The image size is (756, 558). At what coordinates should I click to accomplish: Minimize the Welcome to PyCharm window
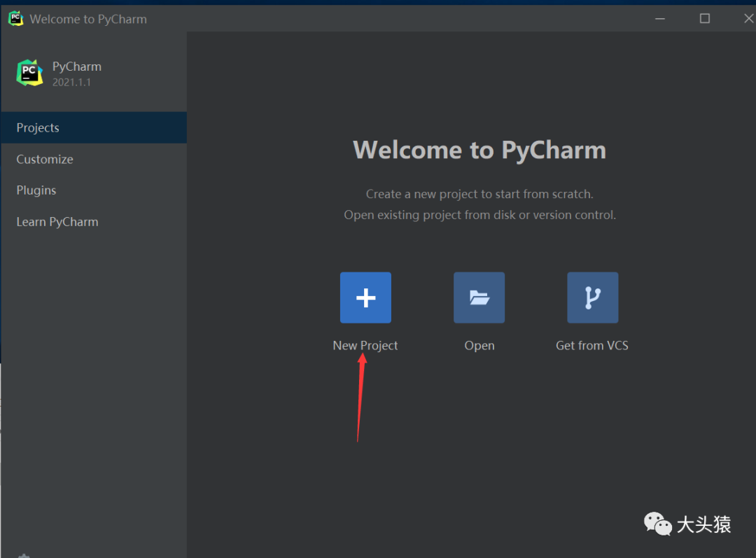[660, 19]
